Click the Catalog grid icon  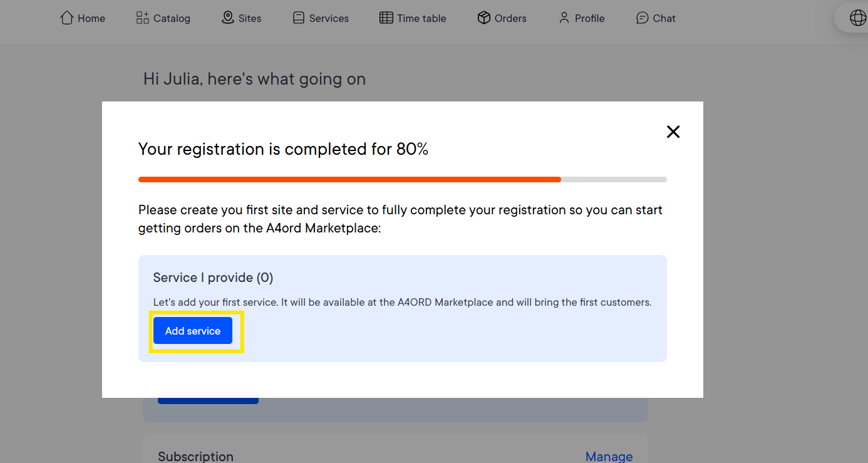[142, 18]
